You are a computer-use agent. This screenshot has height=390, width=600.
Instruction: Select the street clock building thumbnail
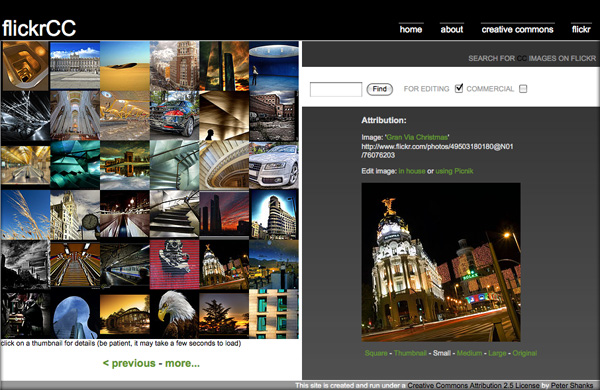pyautogui.click(x=75, y=215)
